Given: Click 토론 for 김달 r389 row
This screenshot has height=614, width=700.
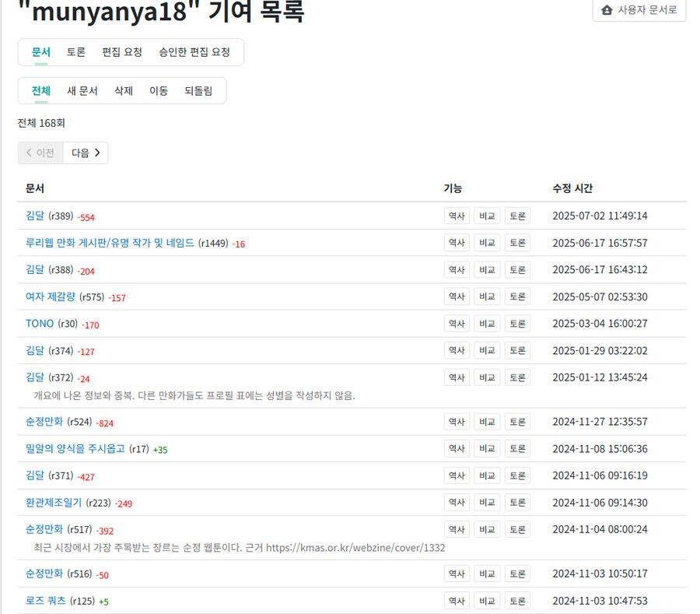Looking at the screenshot, I should 517,216.
